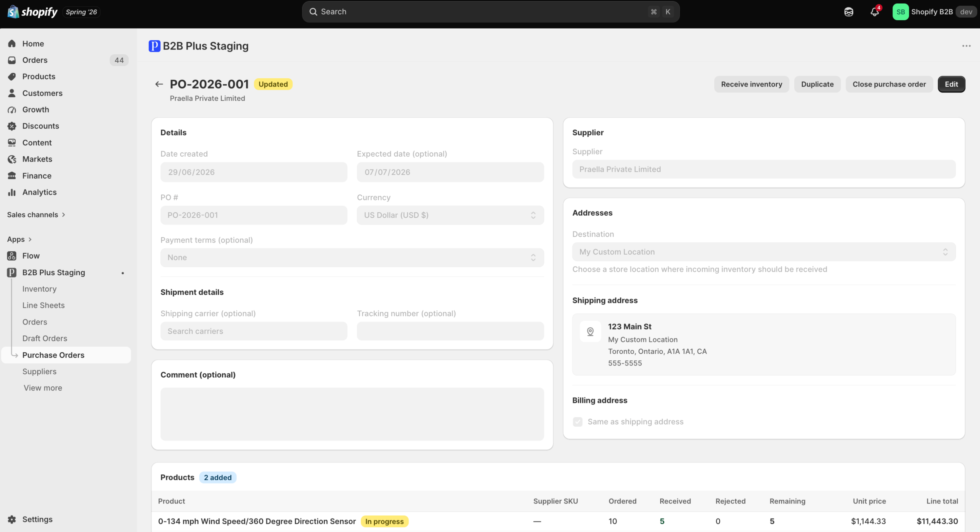
Task: Open the three-dot more actions menu
Action: (x=966, y=46)
